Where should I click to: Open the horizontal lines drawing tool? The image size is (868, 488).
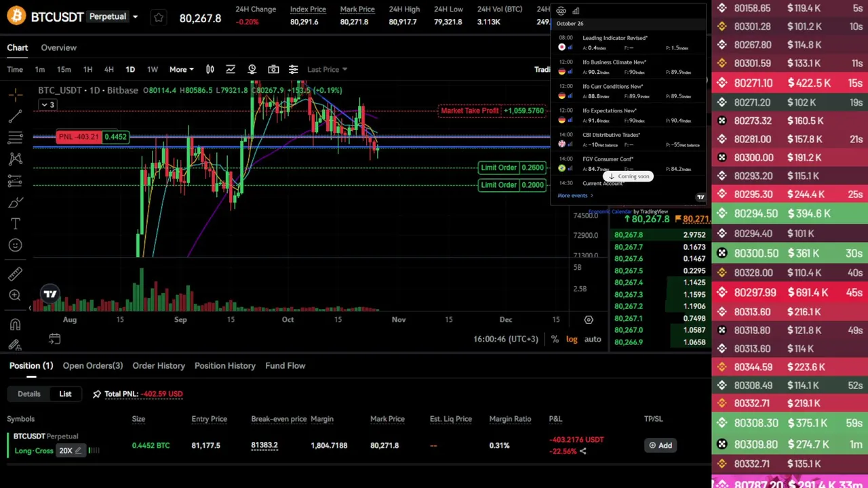pyautogui.click(x=16, y=138)
